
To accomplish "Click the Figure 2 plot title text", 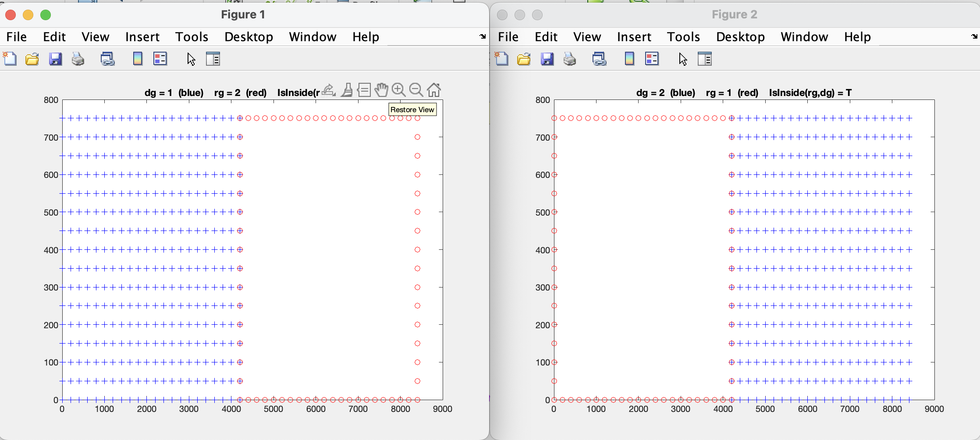I will point(744,93).
